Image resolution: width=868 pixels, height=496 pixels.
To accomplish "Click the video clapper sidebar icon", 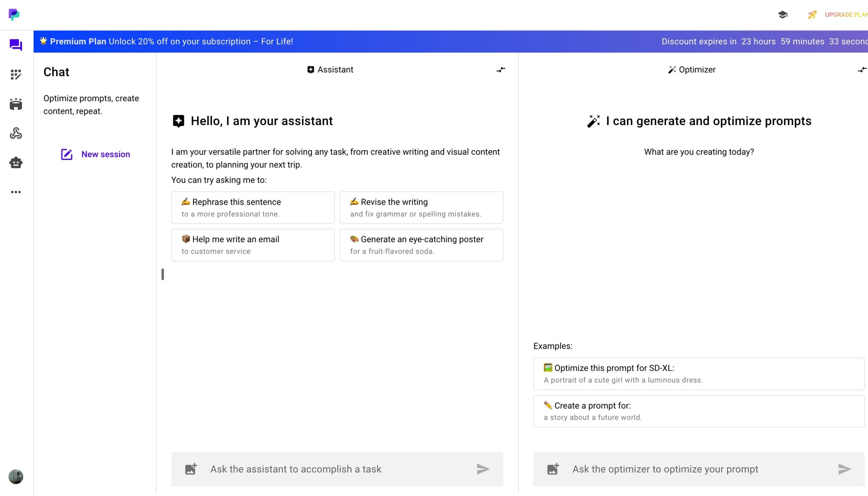I will (16, 104).
